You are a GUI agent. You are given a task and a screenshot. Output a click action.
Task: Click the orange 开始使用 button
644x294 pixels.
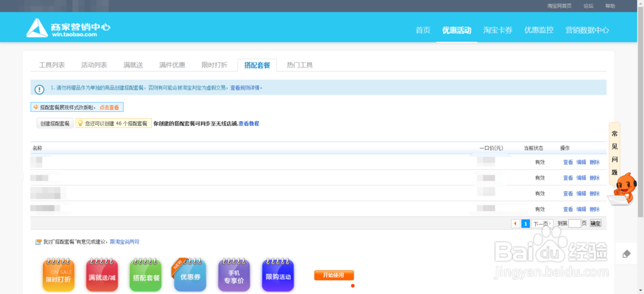[334, 275]
